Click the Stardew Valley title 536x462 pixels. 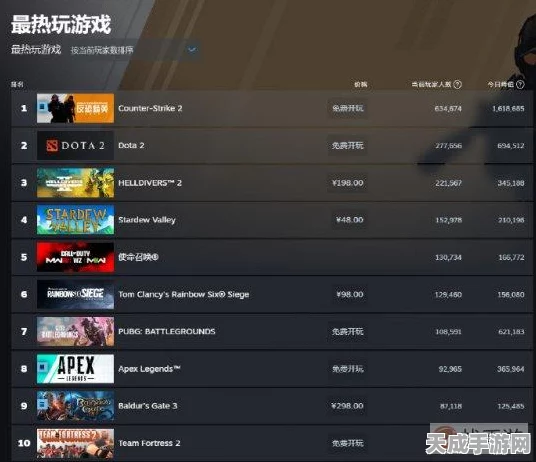147,220
